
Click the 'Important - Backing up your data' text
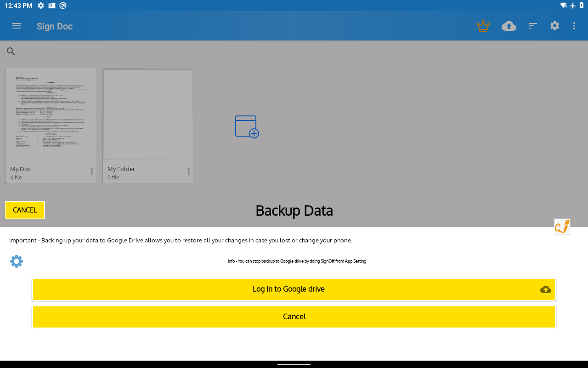(181, 241)
